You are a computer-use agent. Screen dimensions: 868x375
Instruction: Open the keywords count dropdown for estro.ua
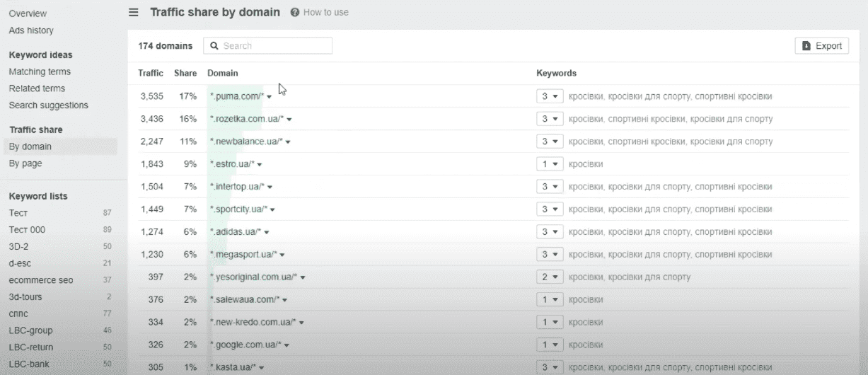point(550,164)
